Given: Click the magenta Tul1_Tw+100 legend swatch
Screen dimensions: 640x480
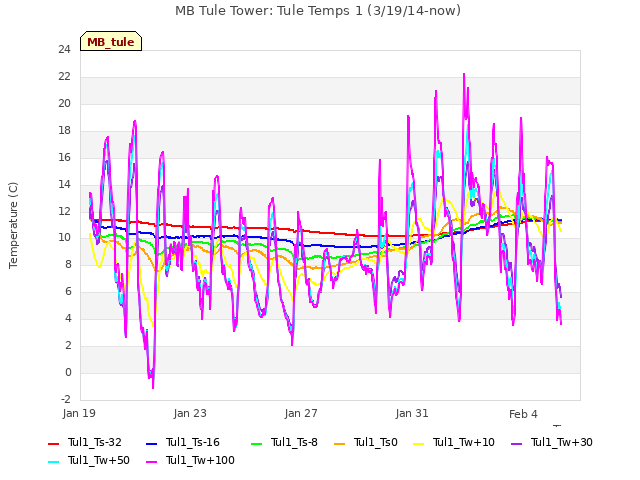Looking at the screenshot, I should click(x=151, y=462).
